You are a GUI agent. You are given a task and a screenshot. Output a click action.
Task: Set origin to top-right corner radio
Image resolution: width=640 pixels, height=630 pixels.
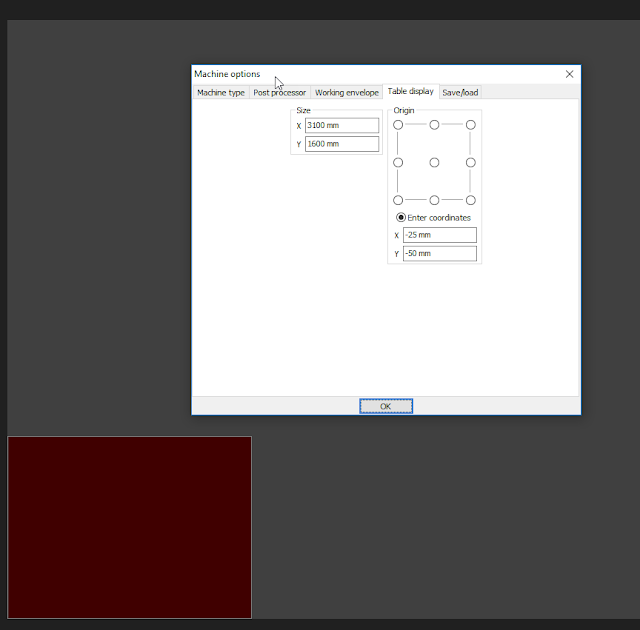[471, 125]
